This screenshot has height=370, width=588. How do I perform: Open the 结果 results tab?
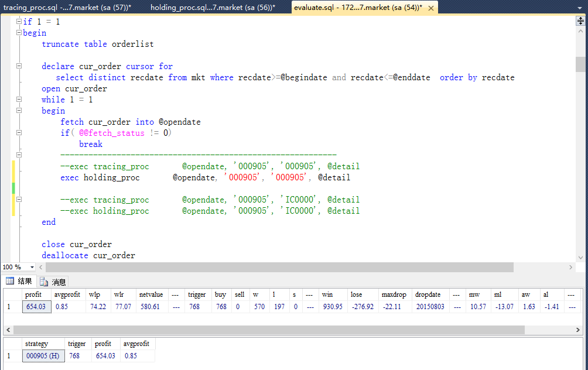(19, 281)
